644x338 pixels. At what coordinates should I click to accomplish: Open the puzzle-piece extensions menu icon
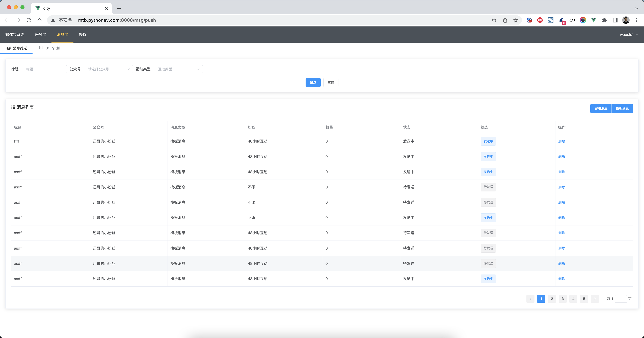click(x=604, y=20)
